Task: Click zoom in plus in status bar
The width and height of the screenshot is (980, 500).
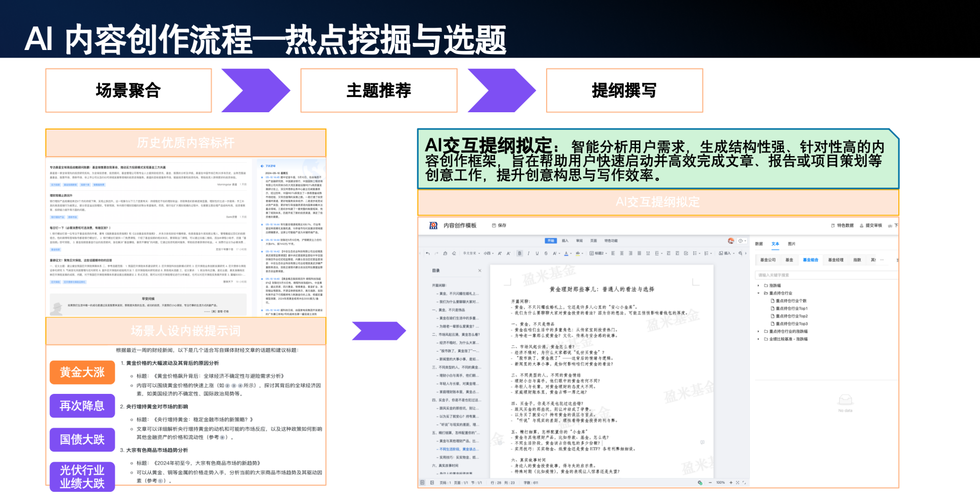Action: click(731, 482)
